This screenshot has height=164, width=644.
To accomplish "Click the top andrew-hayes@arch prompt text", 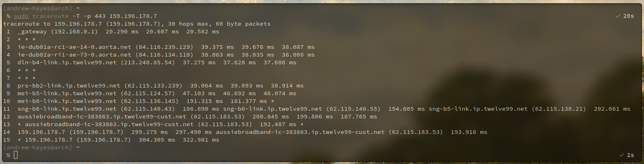I will pos(38,8).
